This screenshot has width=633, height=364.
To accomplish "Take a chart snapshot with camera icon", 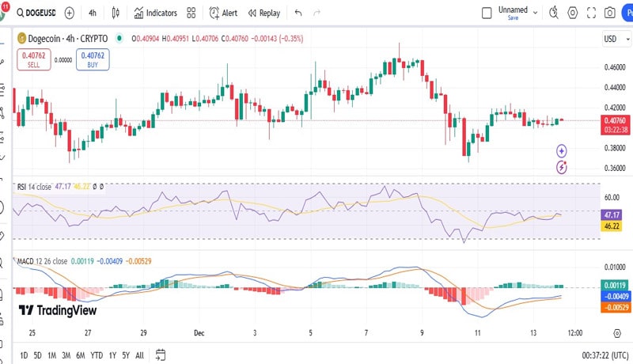I will 609,13.
